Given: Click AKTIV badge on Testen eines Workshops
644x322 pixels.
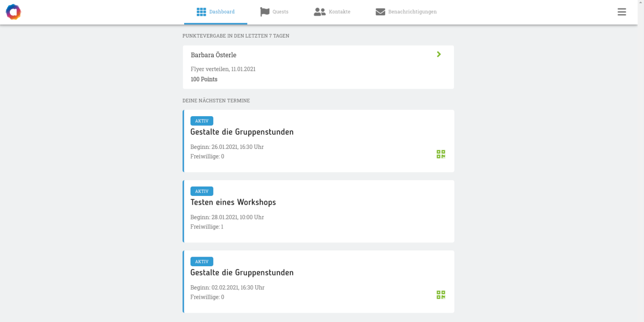Looking at the screenshot, I should (202, 191).
